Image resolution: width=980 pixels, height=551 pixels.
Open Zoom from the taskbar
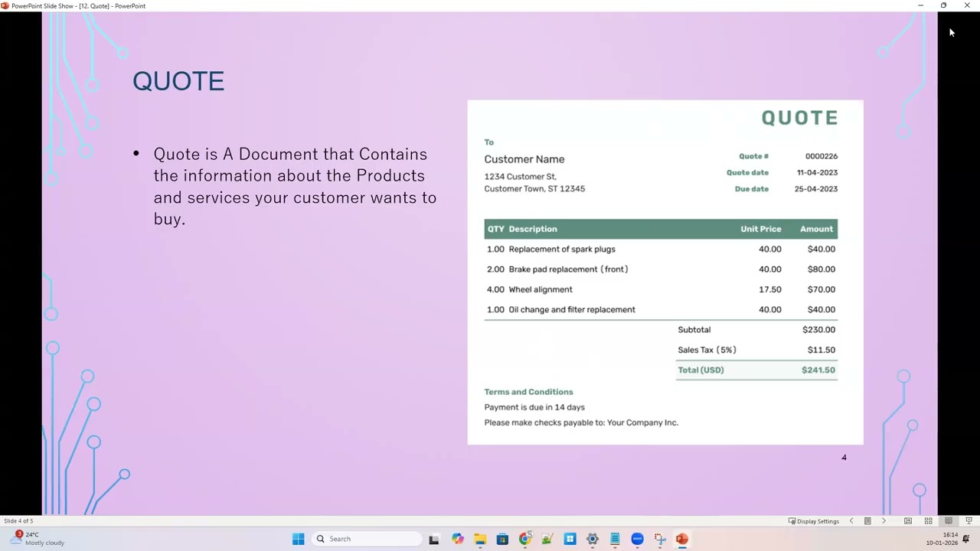[x=637, y=539]
